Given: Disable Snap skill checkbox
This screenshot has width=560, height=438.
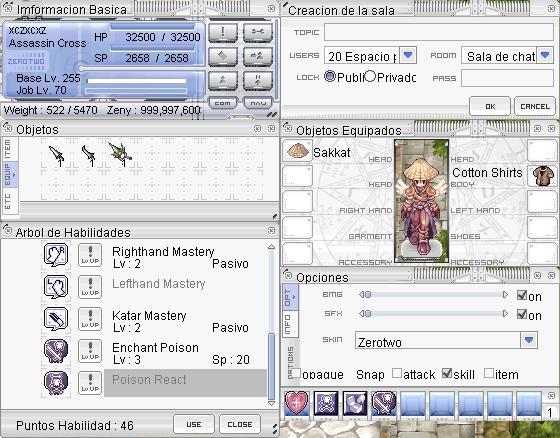Looking at the screenshot, I should [447, 373].
